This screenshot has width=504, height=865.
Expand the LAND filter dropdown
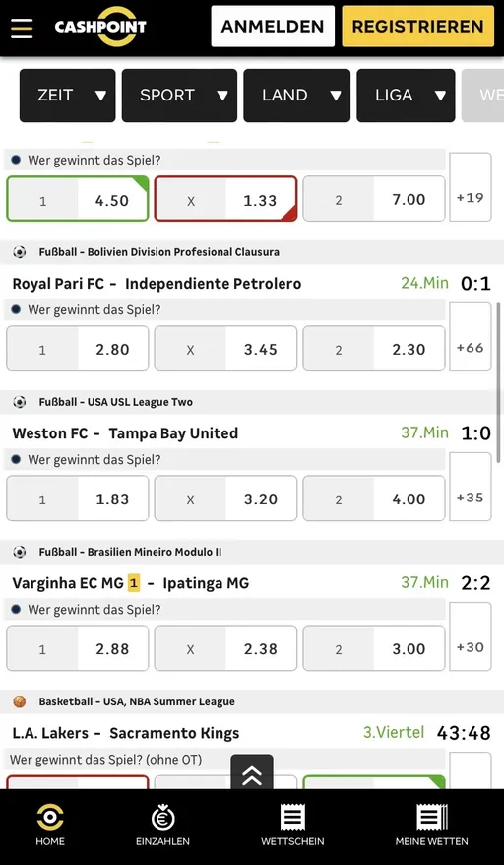coord(296,96)
